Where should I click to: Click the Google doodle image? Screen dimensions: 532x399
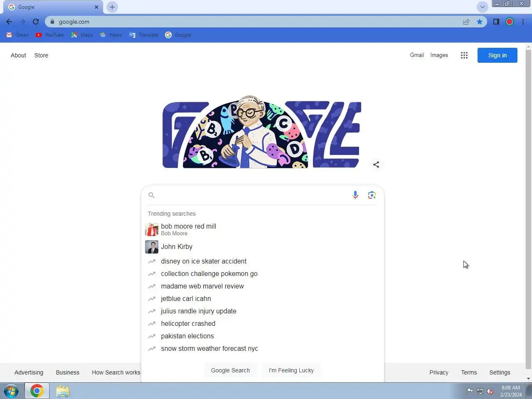262,132
